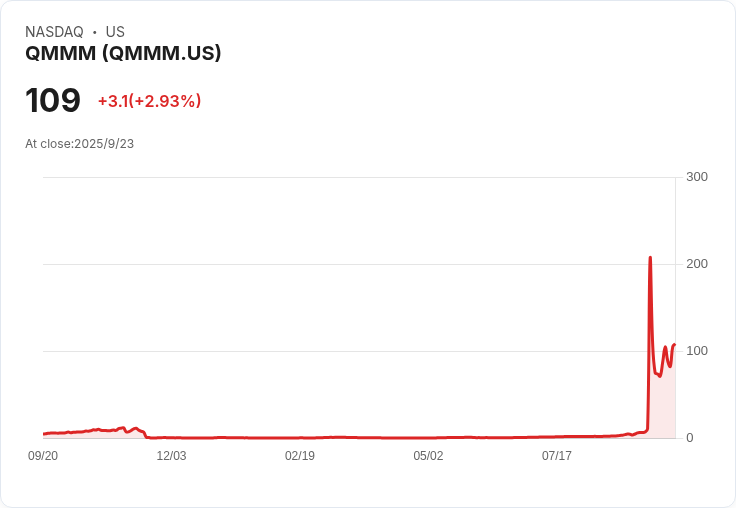The width and height of the screenshot is (736, 508).
Task: Click the NASDAQ exchange label
Action: [54, 32]
